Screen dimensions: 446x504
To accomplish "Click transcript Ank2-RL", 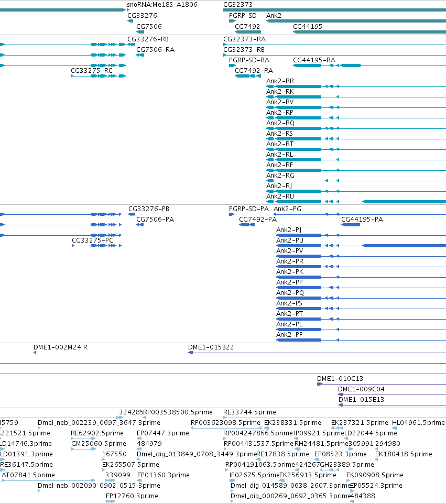I will click(x=279, y=154).
